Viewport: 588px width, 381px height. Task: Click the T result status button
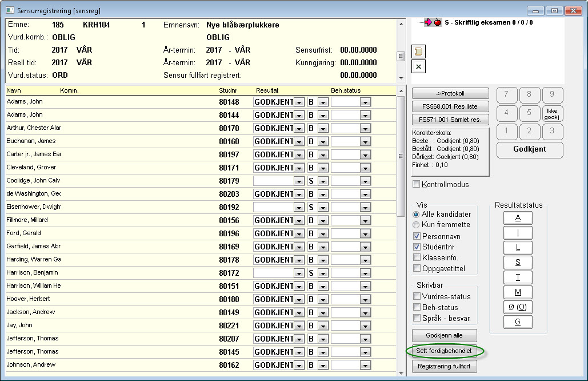pyautogui.click(x=518, y=277)
